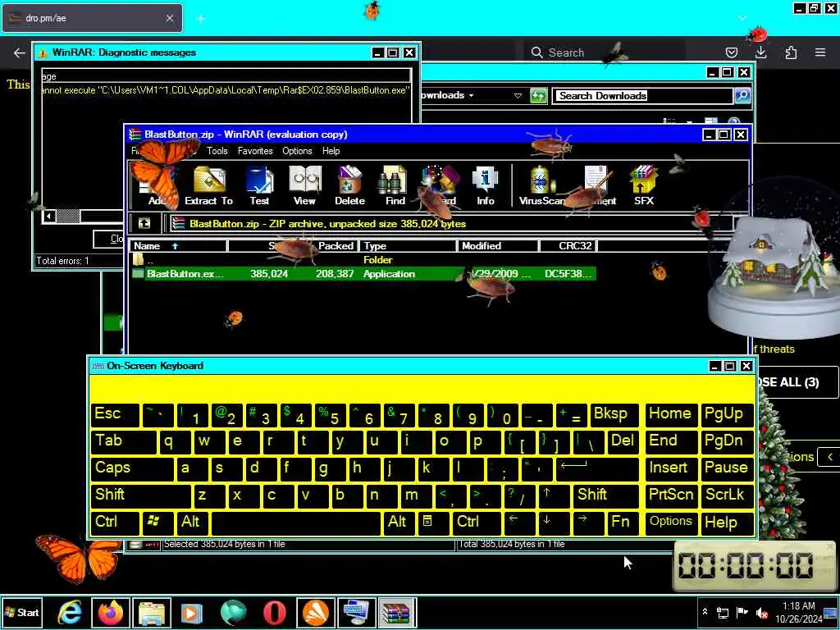Screen dimensions: 840x630
Task: Go up one folder level in WinRAR
Action: coord(144,223)
